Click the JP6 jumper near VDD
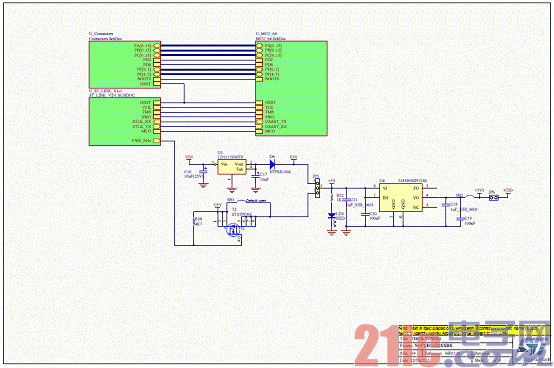 click(x=494, y=198)
